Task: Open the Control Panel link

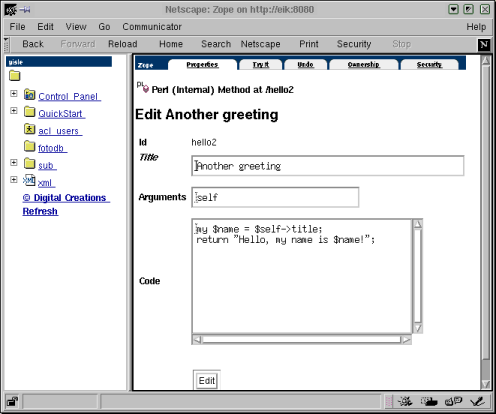Action: tap(69, 97)
